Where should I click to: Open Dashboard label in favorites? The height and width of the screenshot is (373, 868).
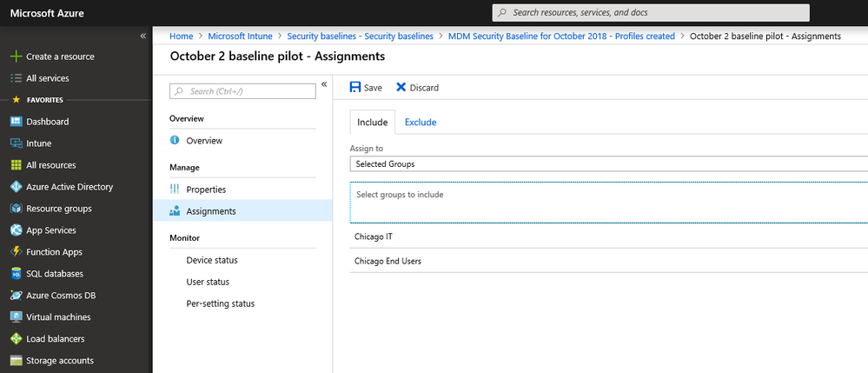[x=48, y=122]
